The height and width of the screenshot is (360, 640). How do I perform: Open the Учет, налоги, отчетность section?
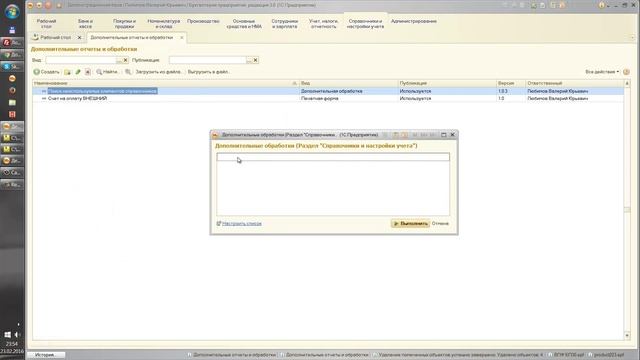point(323,24)
